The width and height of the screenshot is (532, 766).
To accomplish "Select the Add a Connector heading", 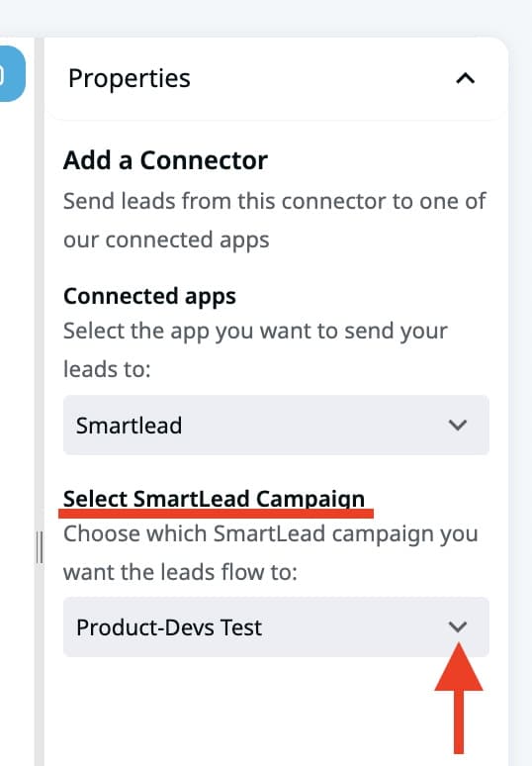I will click(x=165, y=160).
